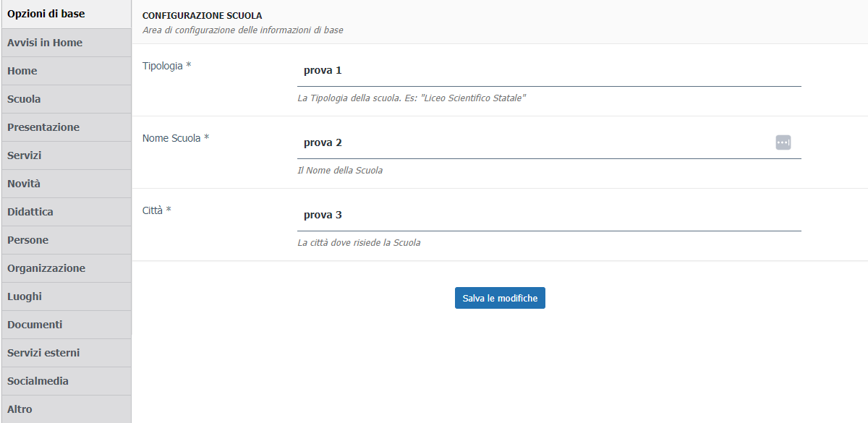This screenshot has width=868, height=423.
Task: Go to the Presentazione tab
Action: coord(66,127)
